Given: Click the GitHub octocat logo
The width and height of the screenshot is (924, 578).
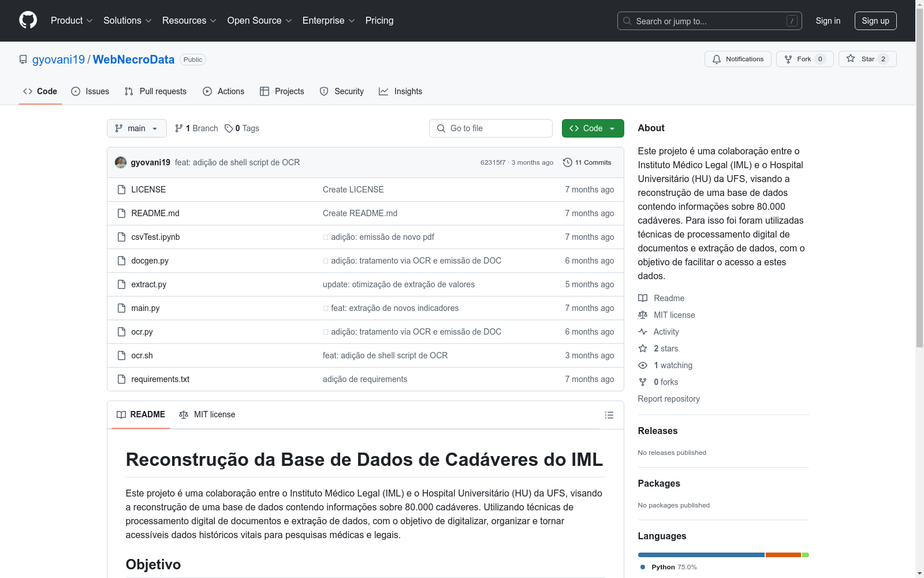Looking at the screenshot, I should tap(28, 20).
